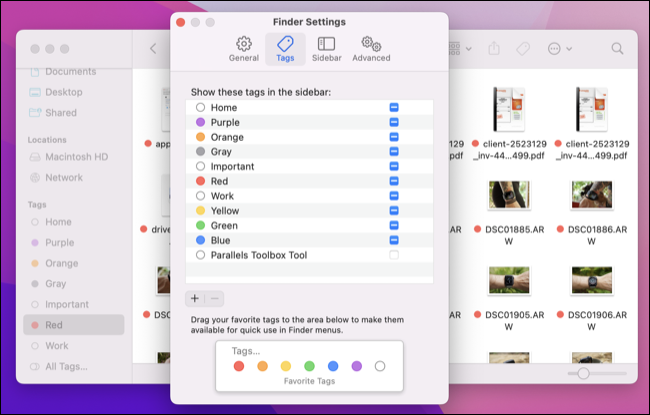650x415 pixels.
Task: Select the Home tag name in list
Action: pyautogui.click(x=224, y=108)
